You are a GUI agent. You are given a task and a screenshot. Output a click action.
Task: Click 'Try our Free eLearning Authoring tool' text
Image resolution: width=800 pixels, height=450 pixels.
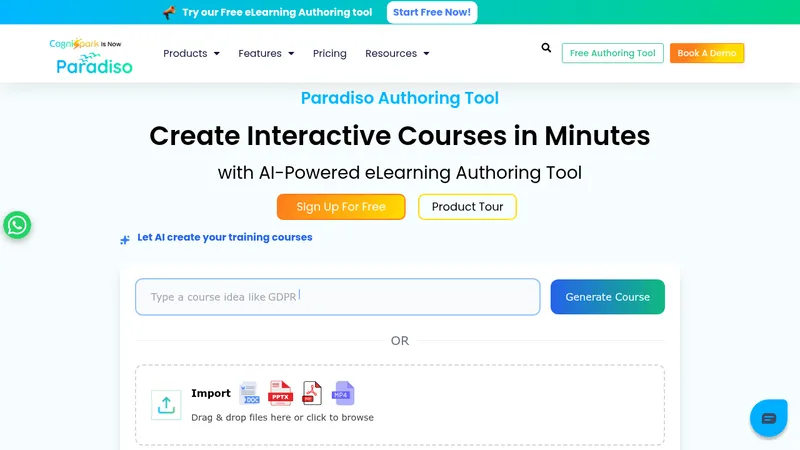pyautogui.click(x=277, y=12)
